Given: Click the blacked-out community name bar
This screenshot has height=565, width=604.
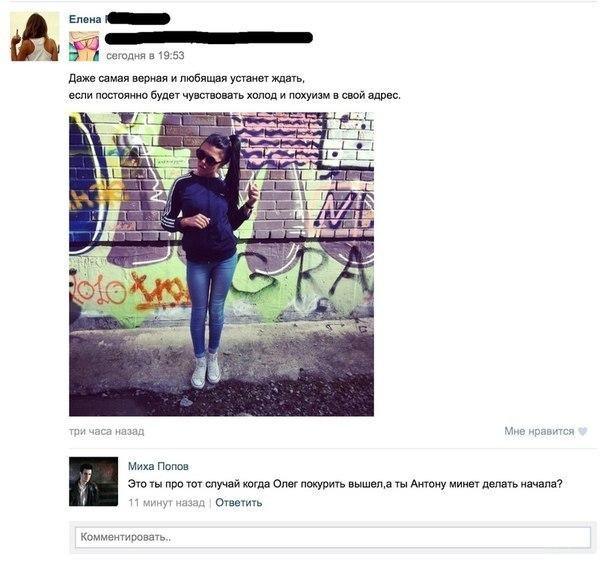Looking at the screenshot, I should tap(208, 37).
